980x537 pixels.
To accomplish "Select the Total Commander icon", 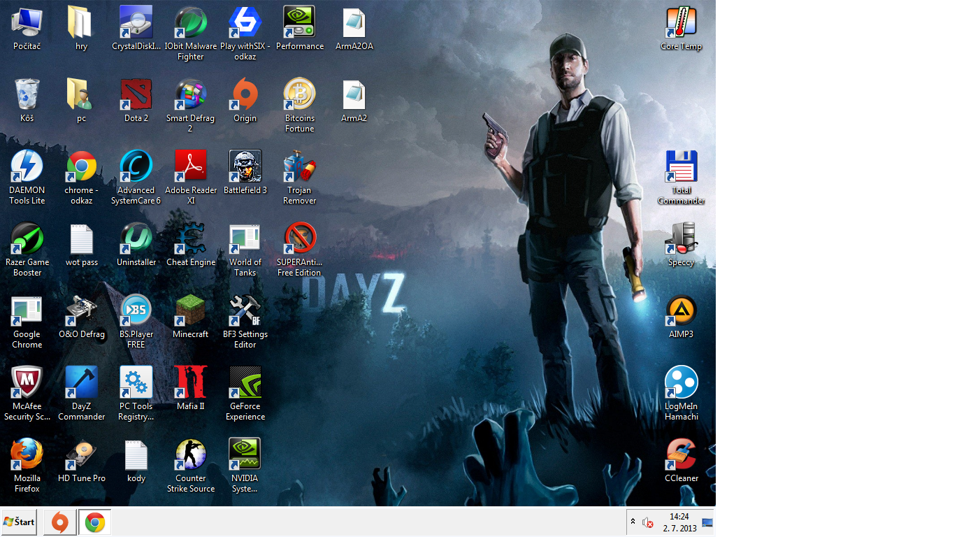I will (681, 178).
